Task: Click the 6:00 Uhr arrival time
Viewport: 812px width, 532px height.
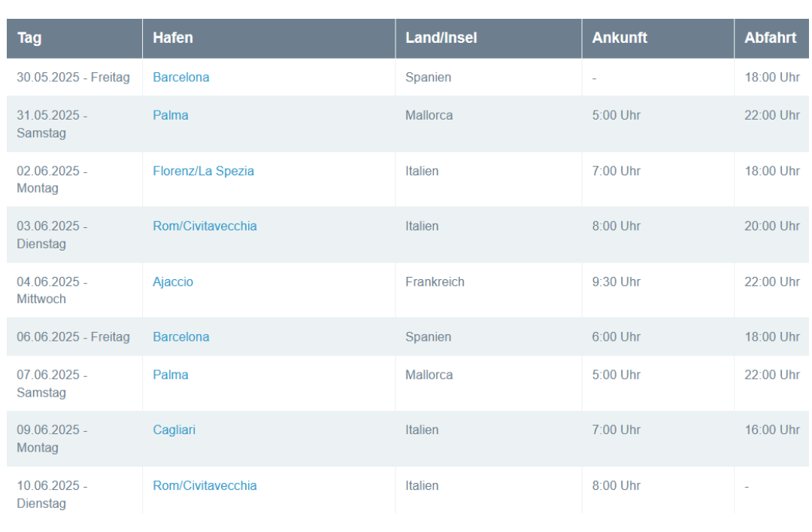Action: (x=616, y=336)
